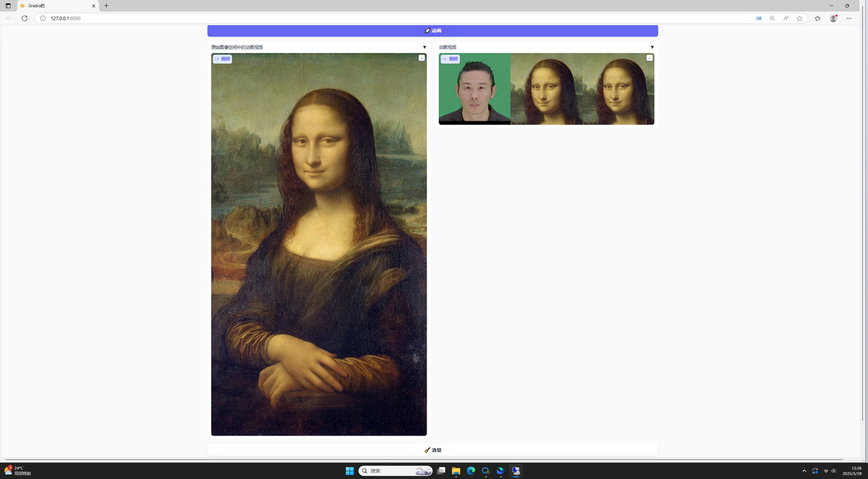Screen dimensions: 868x479
Task: Open a new browser tab
Action: (106, 5)
